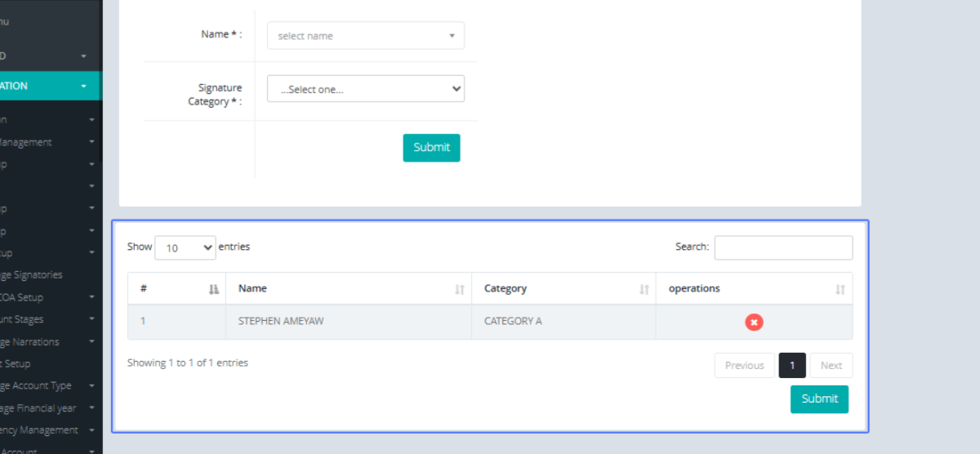Go to the Previous page
The height and width of the screenshot is (454, 980).
744,366
